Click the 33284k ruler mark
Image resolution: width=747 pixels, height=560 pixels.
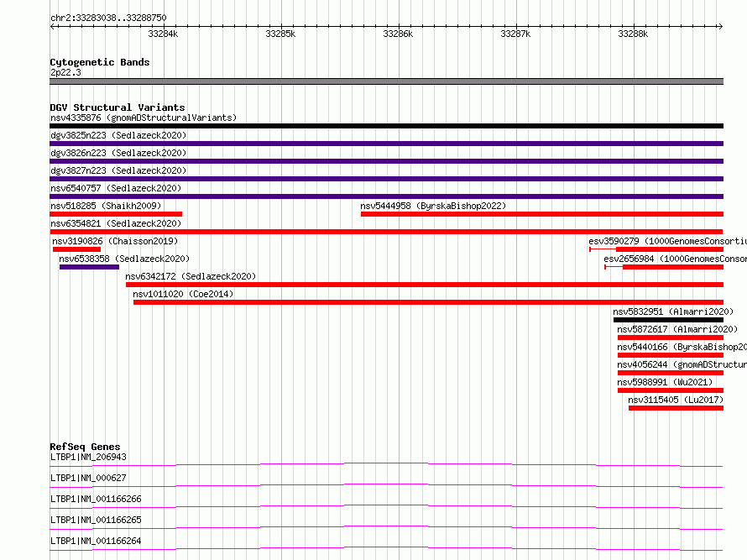tap(163, 34)
